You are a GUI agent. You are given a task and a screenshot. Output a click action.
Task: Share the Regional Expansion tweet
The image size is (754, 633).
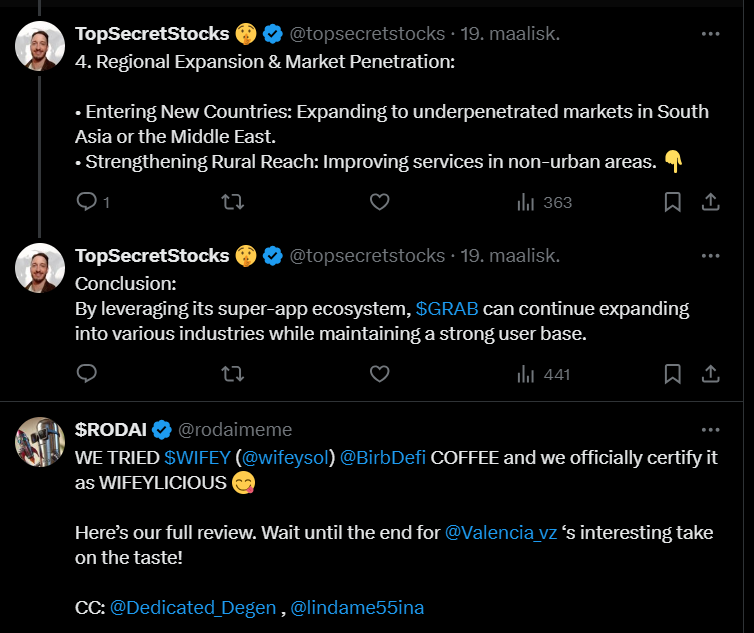tap(711, 202)
